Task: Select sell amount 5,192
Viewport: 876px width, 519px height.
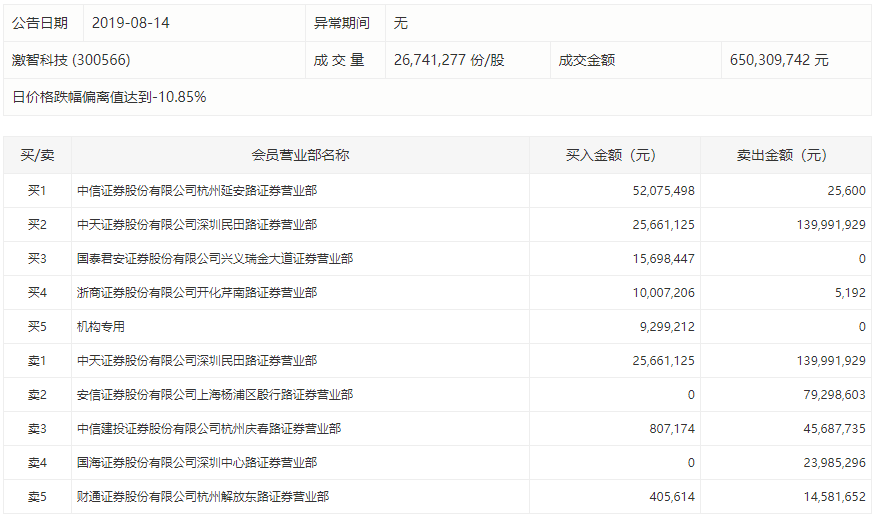Action: [850, 293]
